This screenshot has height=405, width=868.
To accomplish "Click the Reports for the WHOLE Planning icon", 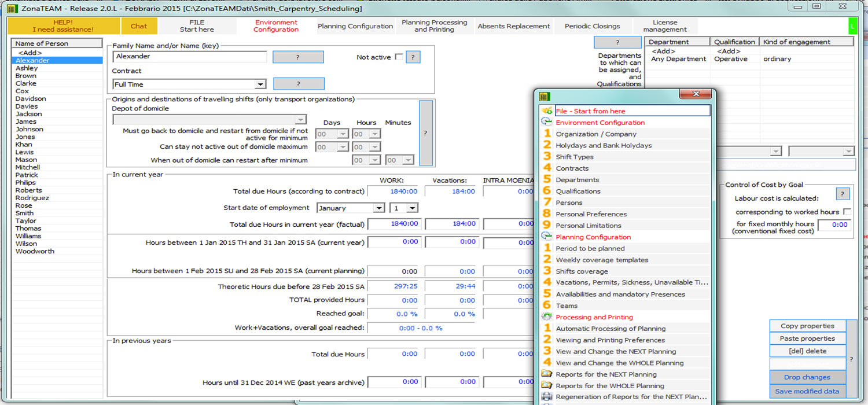I will [x=546, y=386].
